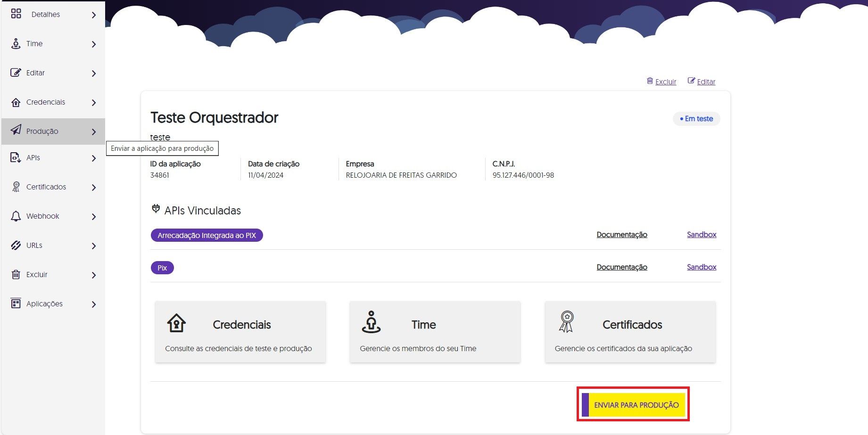
Task: Click the Produção paper plane icon
Action: coord(16,130)
